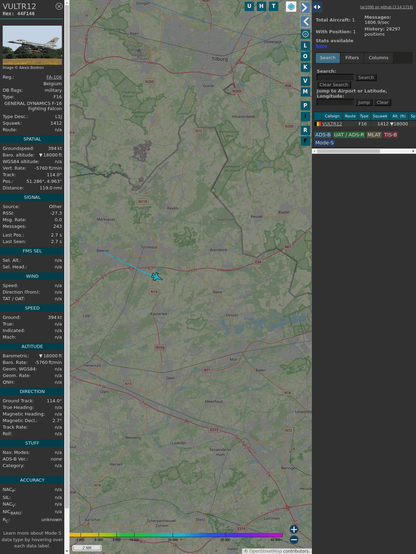The width and height of the screenshot is (416, 554).
Task: Open the map layer selector cube icon
Action: (x=291, y=7)
